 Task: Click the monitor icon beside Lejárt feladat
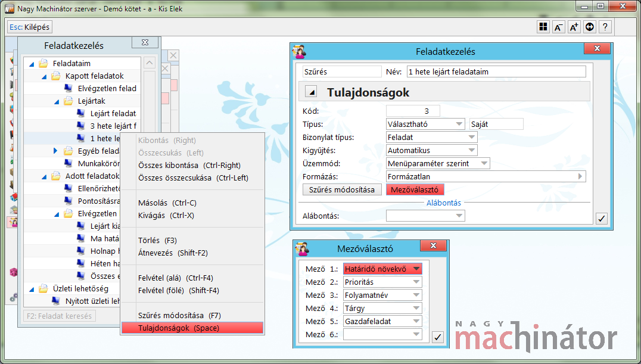point(81,113)
